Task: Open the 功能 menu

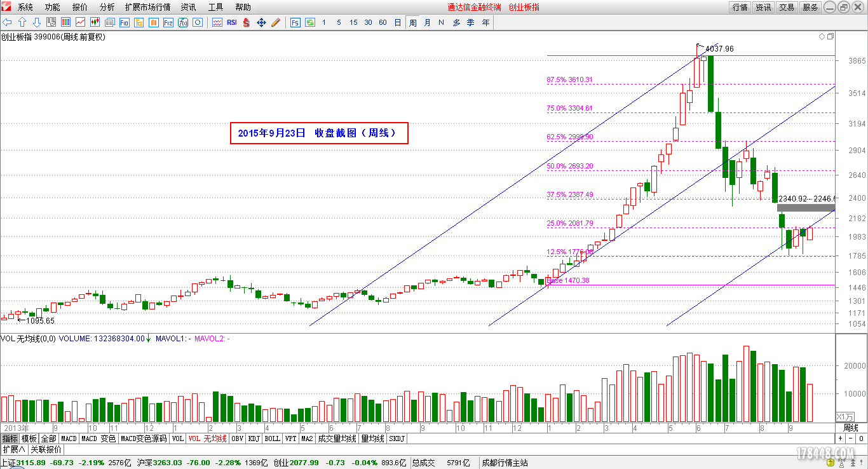Action: 53,7
